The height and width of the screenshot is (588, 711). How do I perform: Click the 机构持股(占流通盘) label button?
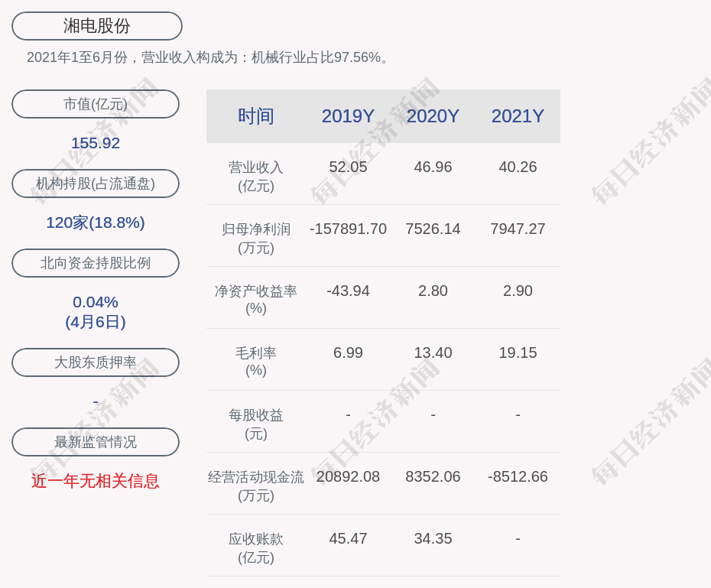tap(96, 184)
